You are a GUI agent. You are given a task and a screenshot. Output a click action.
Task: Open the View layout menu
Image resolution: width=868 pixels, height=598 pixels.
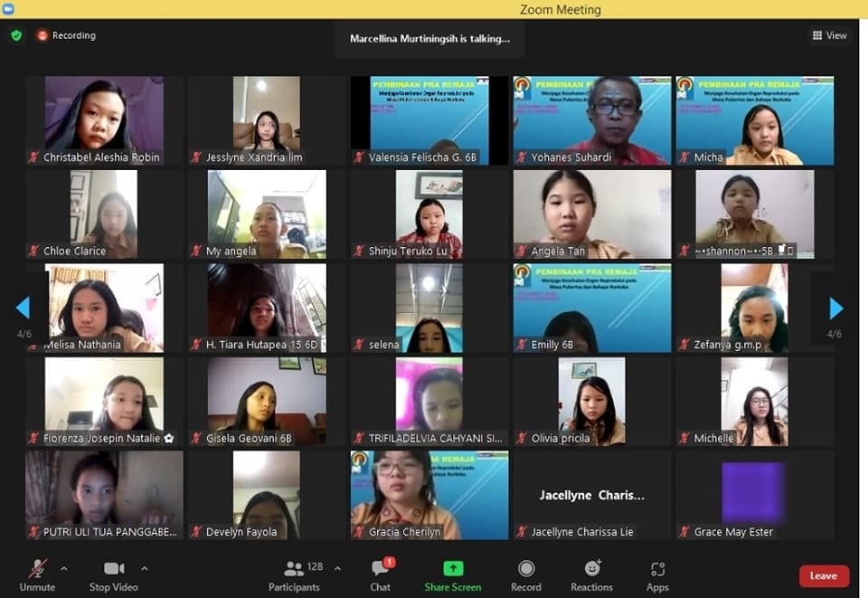(x=829, y=35)
